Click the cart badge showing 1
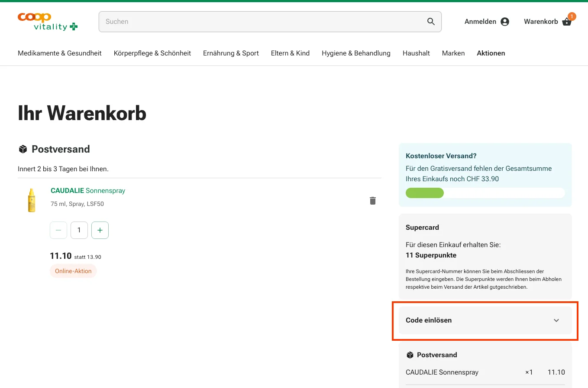 tap(572, 16)
